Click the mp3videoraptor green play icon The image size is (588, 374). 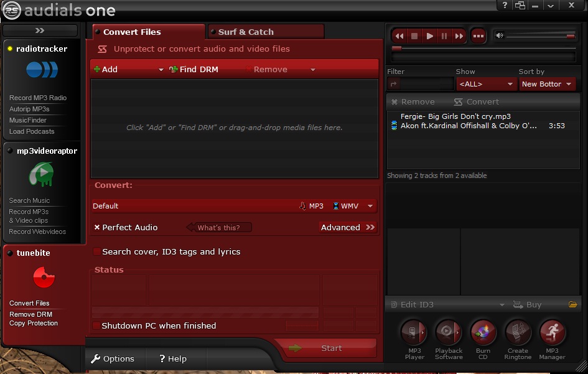point(41,174)
